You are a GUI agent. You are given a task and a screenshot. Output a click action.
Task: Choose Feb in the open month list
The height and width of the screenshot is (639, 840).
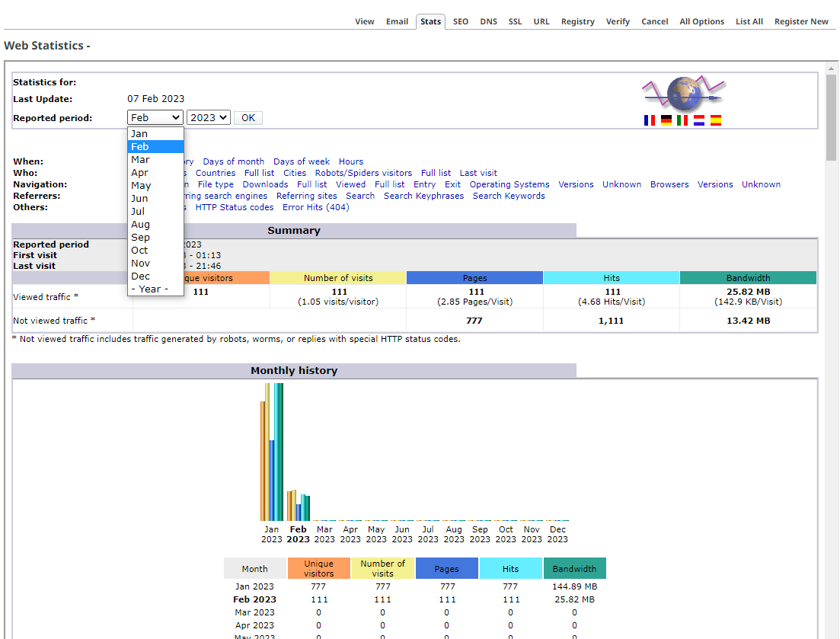155,147
